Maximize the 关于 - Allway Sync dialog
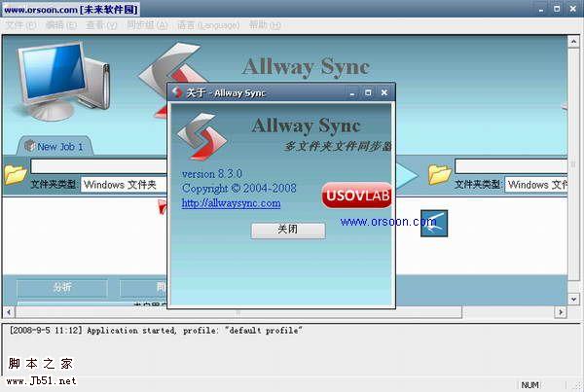The height and width of the screenshot is (392, 584). (x=368, y=92)
